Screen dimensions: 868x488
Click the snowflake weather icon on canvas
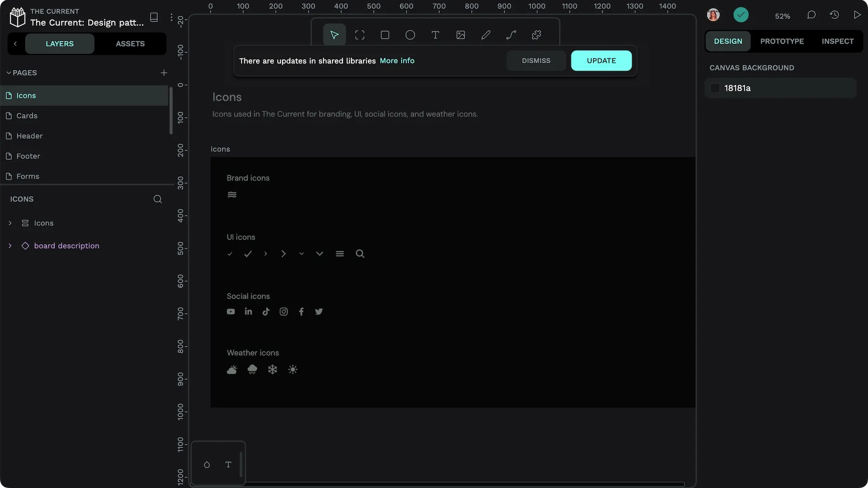click(272, 369)
